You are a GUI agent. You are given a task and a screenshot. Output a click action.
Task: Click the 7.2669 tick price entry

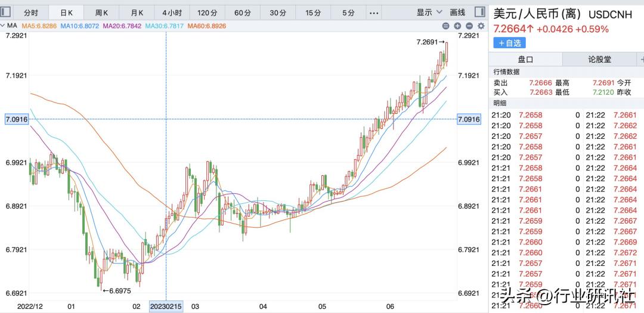point(625,242)
